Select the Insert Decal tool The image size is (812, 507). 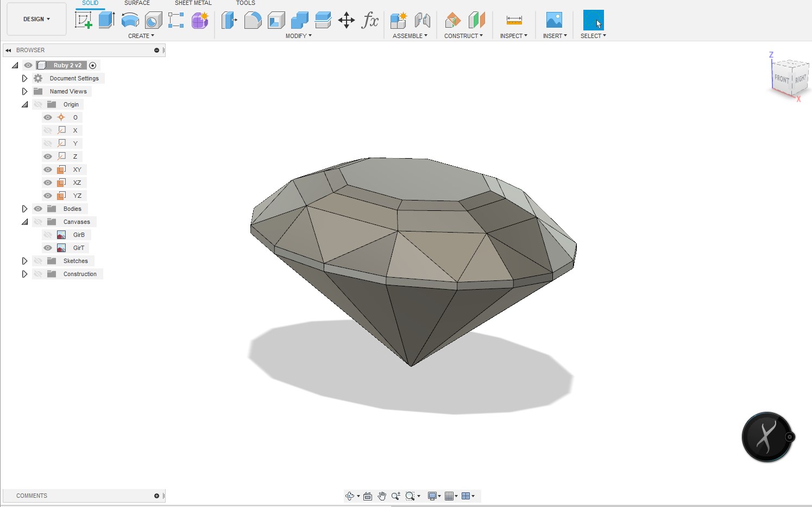coord(554,20)
